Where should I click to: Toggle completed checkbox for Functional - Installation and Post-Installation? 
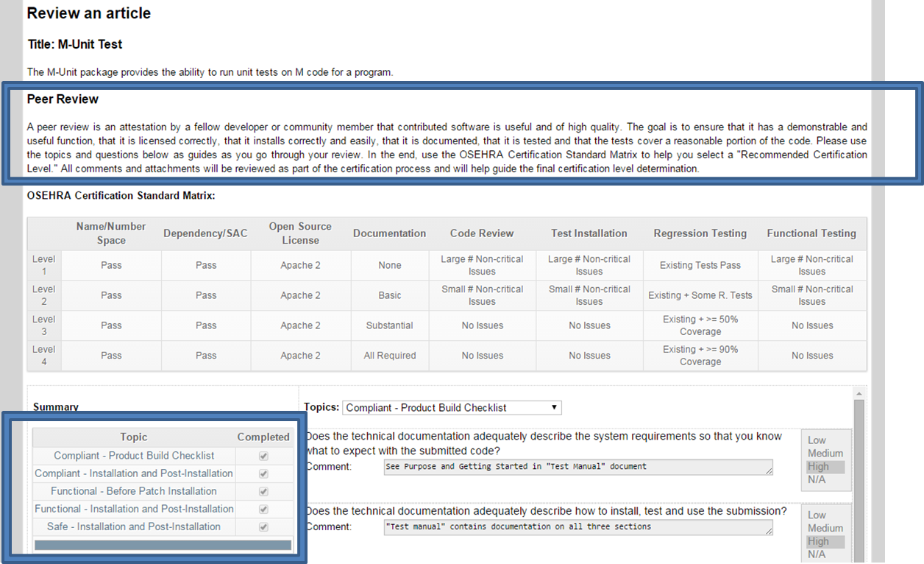(263, 509)
